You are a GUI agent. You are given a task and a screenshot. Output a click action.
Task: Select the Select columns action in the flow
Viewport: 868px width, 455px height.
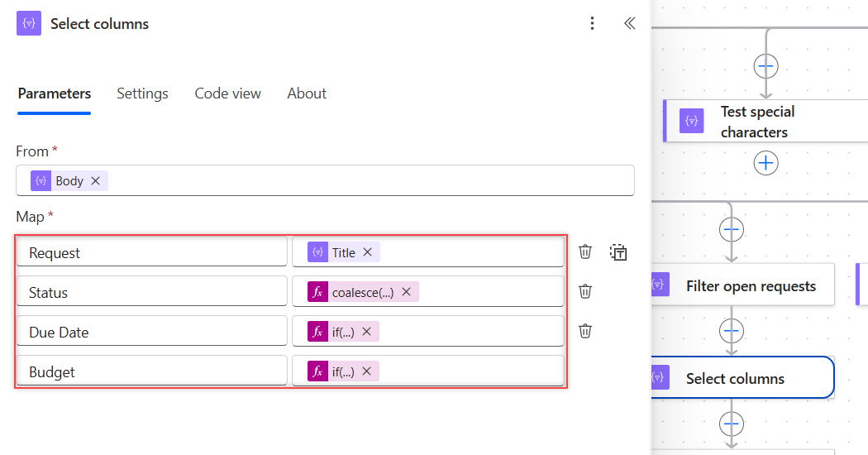coord(743,378)
